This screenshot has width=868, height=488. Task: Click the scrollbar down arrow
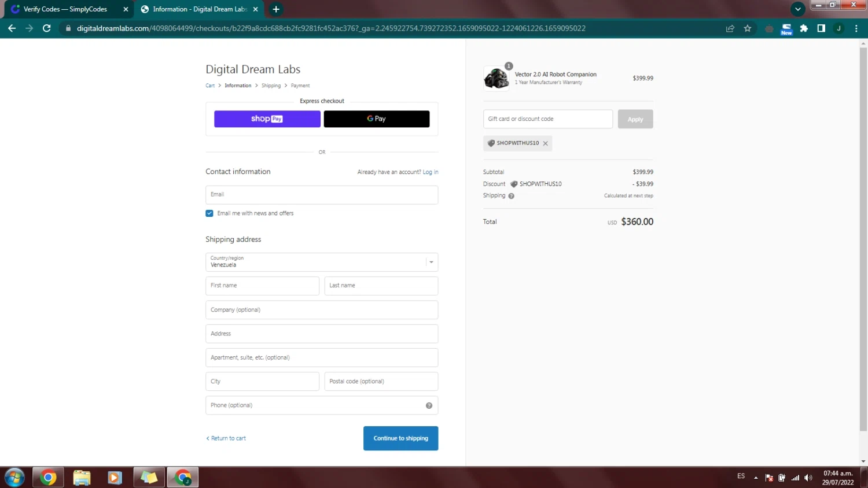pos(863,461)
